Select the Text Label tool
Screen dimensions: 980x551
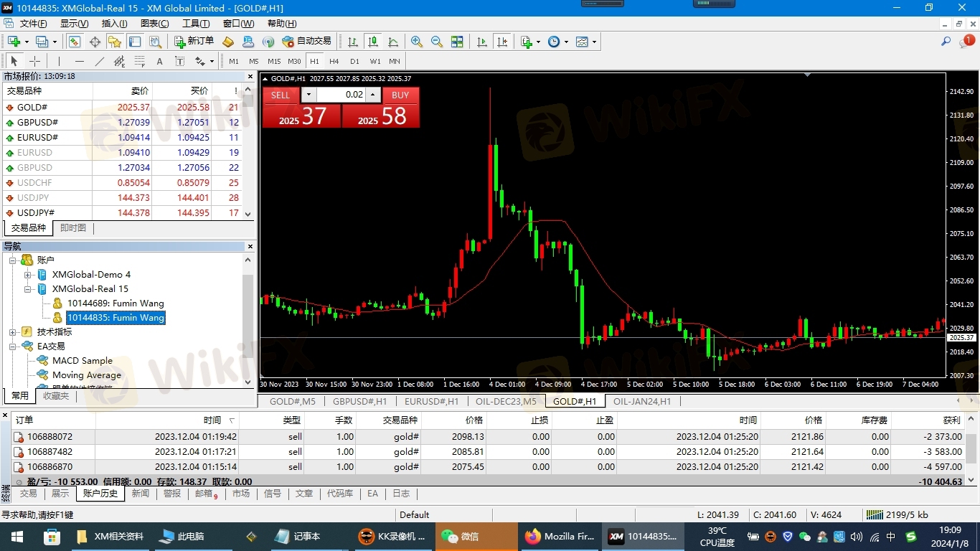[x=179, y=61]
